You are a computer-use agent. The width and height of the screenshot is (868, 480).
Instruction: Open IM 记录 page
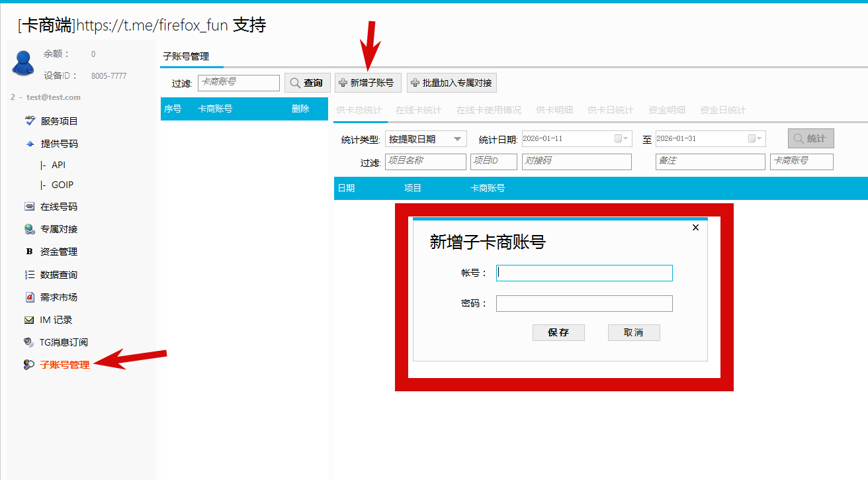(x=56, y=320)
